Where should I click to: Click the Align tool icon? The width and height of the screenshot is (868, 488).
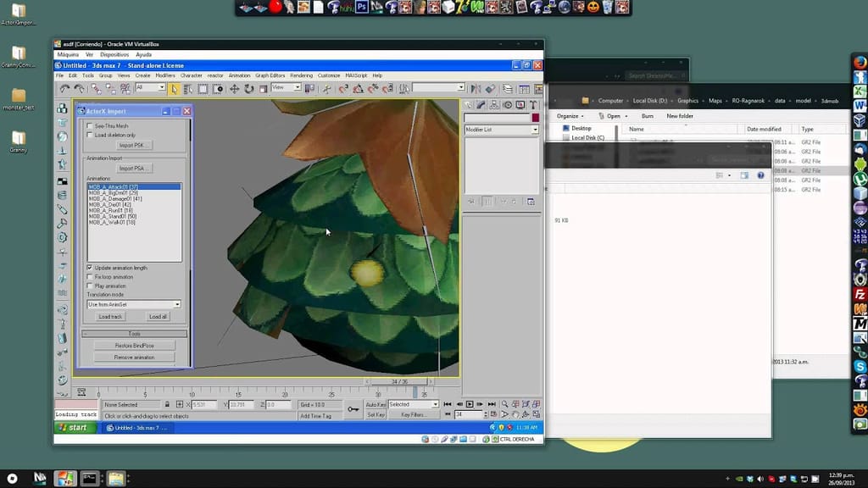point(490,88)
